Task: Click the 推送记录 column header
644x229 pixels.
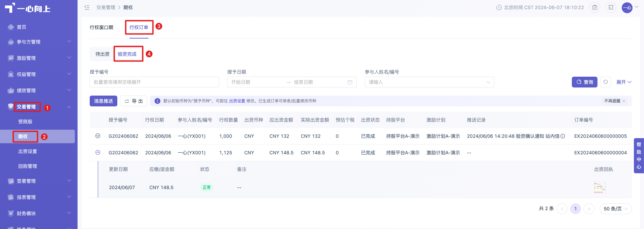Action: (476, 120)
